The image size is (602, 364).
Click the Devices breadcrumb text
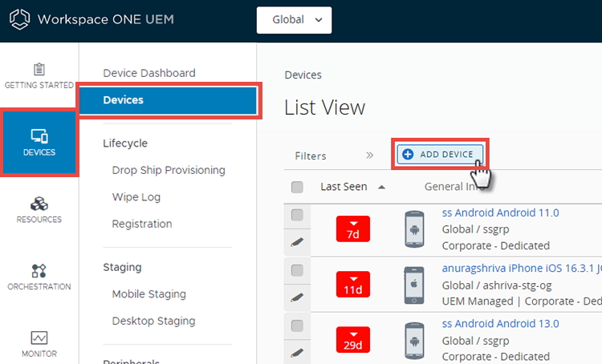coord(303,75)
